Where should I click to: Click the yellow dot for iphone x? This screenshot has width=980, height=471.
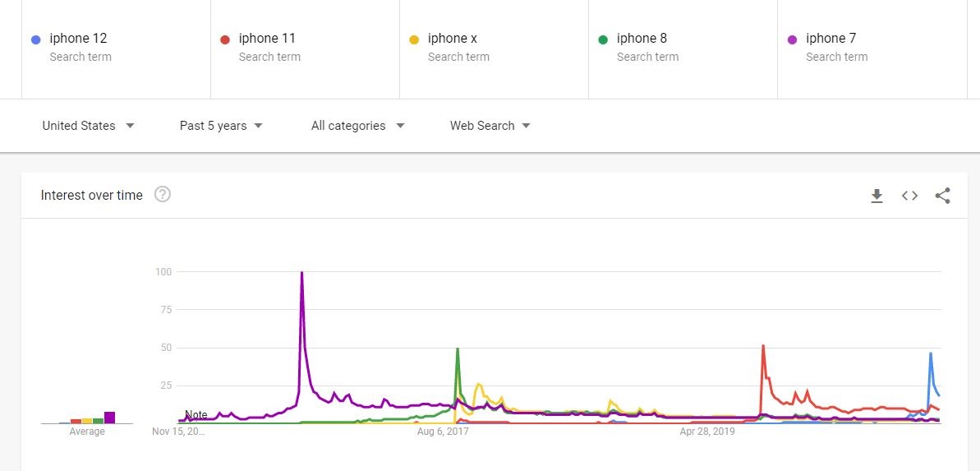click(x=414, y=40)
